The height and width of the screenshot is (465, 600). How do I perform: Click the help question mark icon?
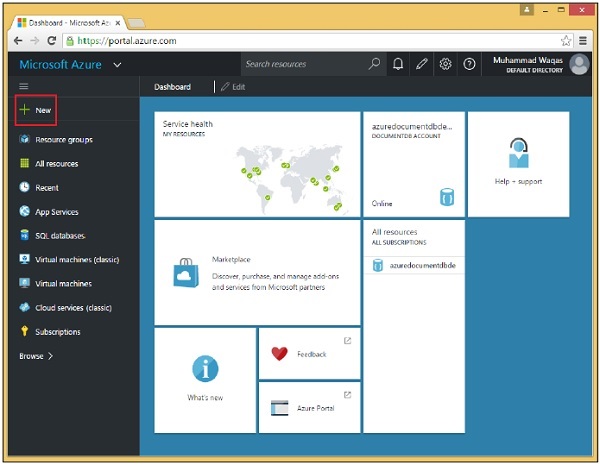pyautogui.click(x=469, y=64)
